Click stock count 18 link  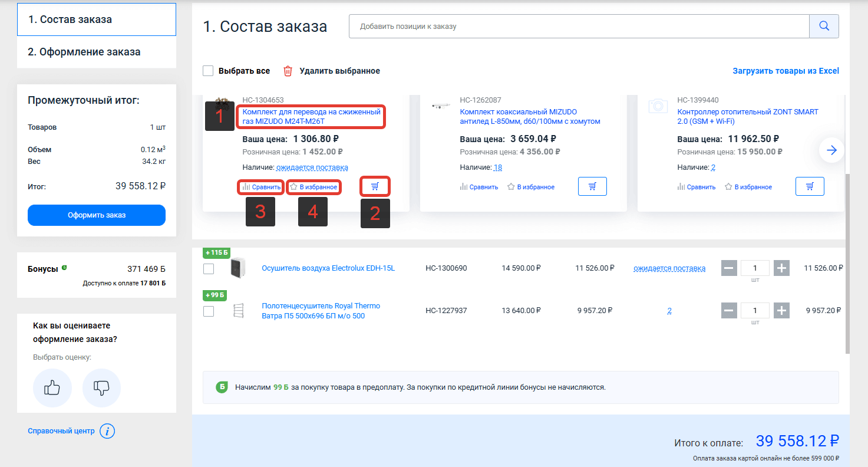pyautogui.click(x=498, y=167)
